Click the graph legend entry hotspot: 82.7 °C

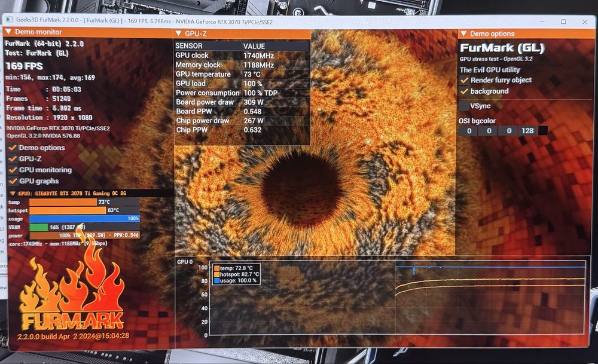[x=236, y=274]
